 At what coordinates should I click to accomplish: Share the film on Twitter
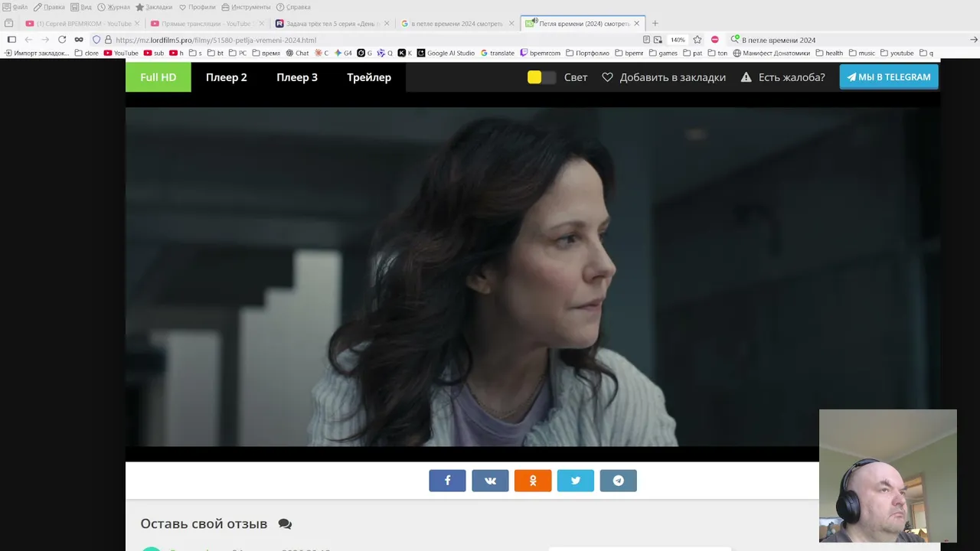pos(576,481)
